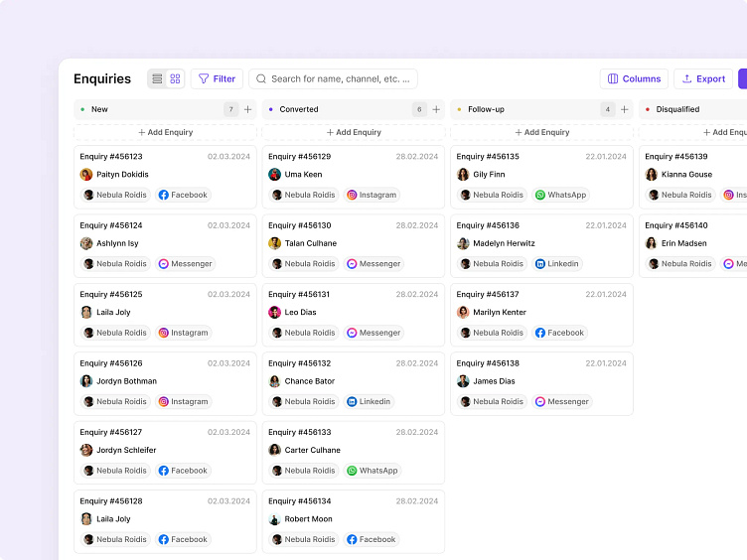The width and height of the screenshot is (747, 560).
Task: Open Jordyn Schleifer contact name
Action: click(126, 450)
